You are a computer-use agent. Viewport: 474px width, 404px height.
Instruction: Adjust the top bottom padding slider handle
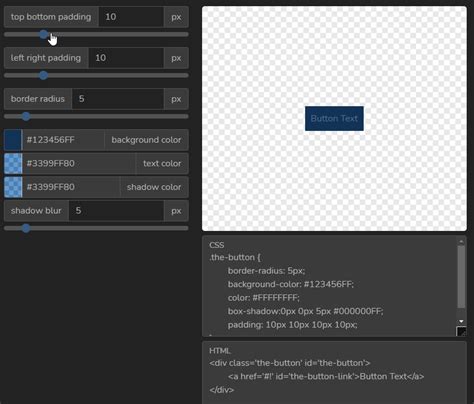[x=43, y=34]
